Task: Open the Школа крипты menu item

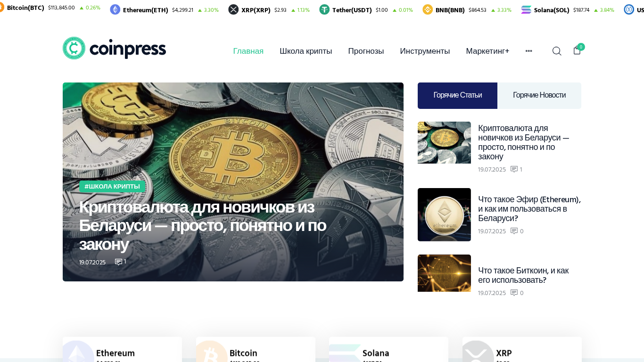Action: [305, 51]
